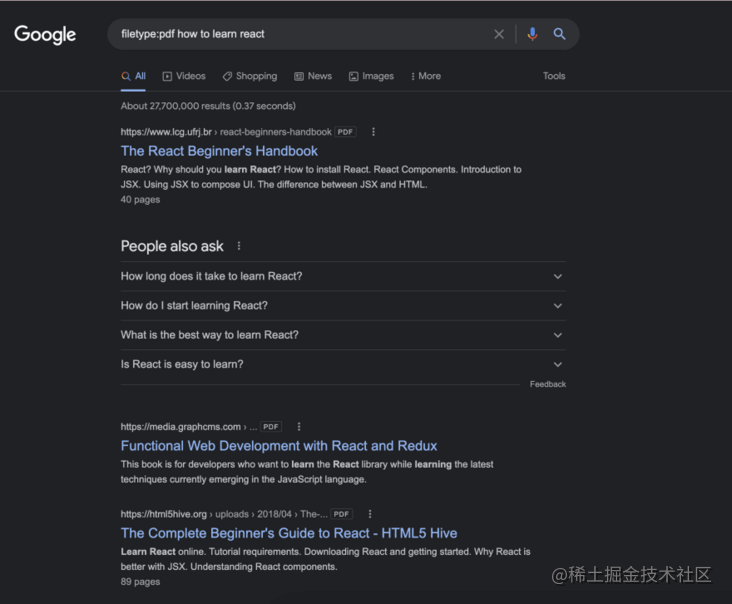
Task: Open 'The Complete Beginner's Guide to React' link
Action: [289, 533]
